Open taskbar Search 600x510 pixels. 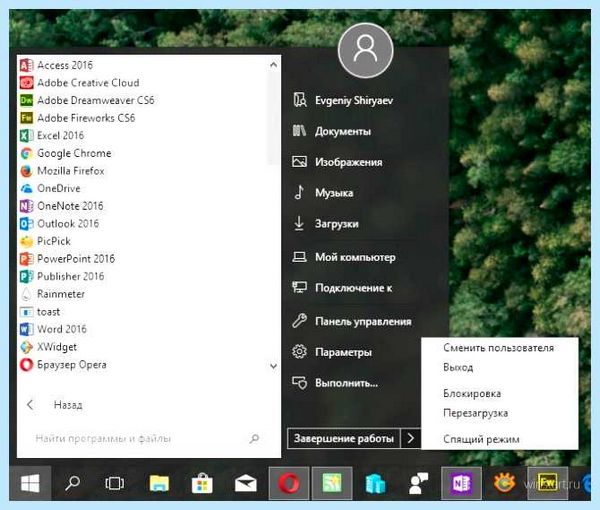coord(72,483)
